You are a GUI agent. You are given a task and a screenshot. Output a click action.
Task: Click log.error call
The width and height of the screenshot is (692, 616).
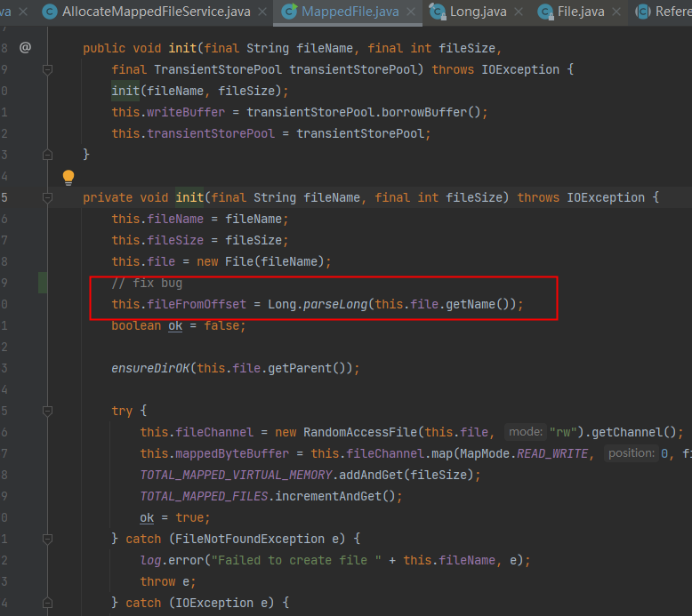[x=172, y=560]
